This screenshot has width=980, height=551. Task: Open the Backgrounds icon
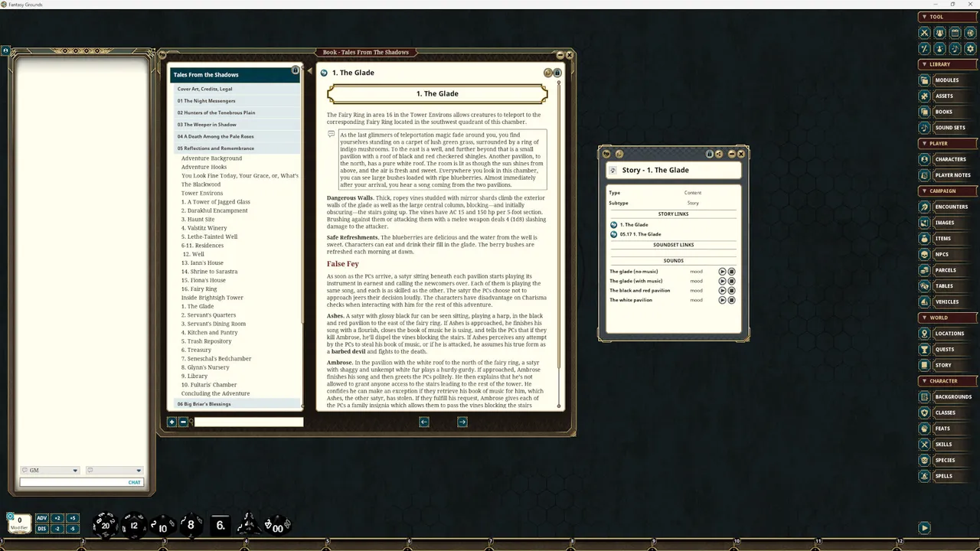click(x=925, y=397)
